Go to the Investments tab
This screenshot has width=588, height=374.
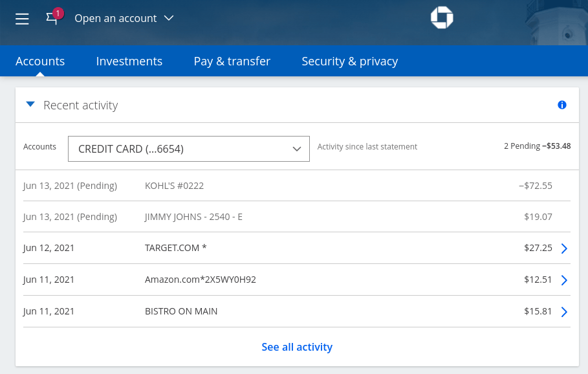tap(129, 61)
